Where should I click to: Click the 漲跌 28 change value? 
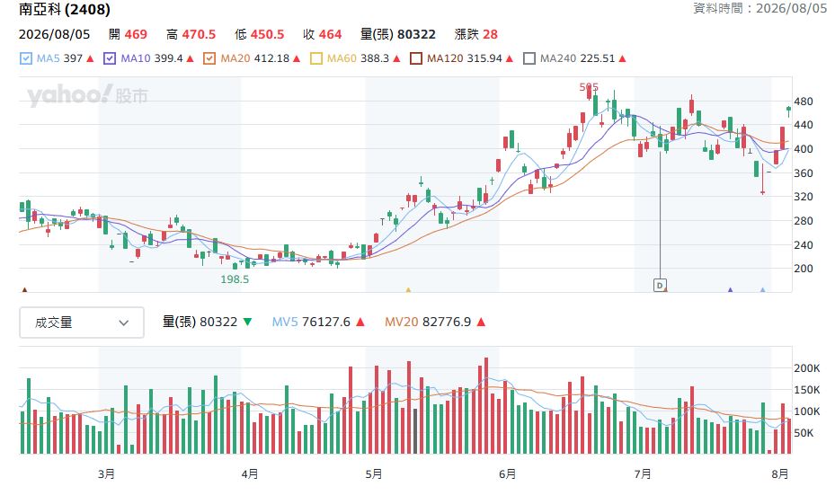476,35
